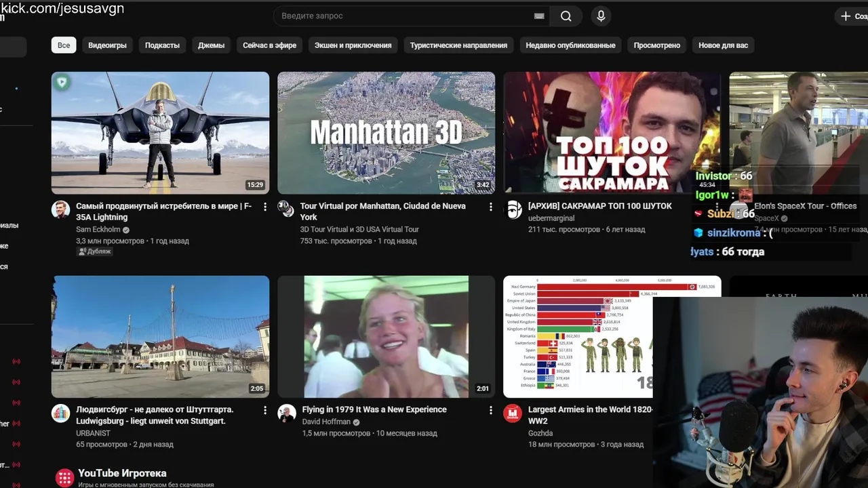
Task: Open uebermarginal channel avatar
Action: click(x=513, y=209)
